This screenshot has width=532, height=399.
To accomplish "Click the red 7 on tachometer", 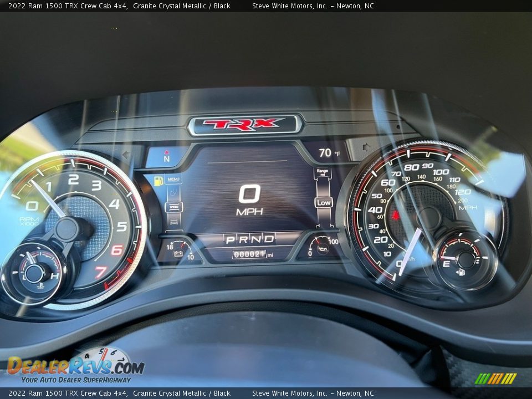I will tap(100, 272).
